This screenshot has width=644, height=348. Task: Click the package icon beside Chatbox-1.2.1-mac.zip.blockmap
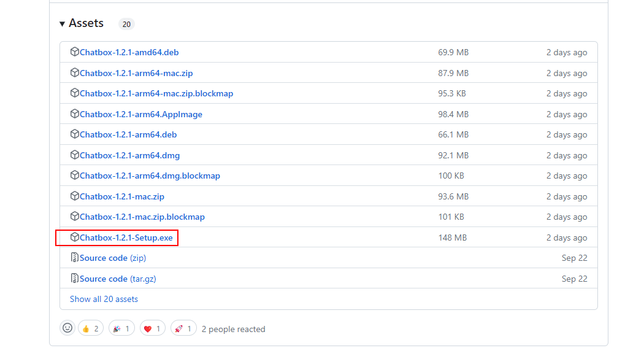(x=74, y=216)
